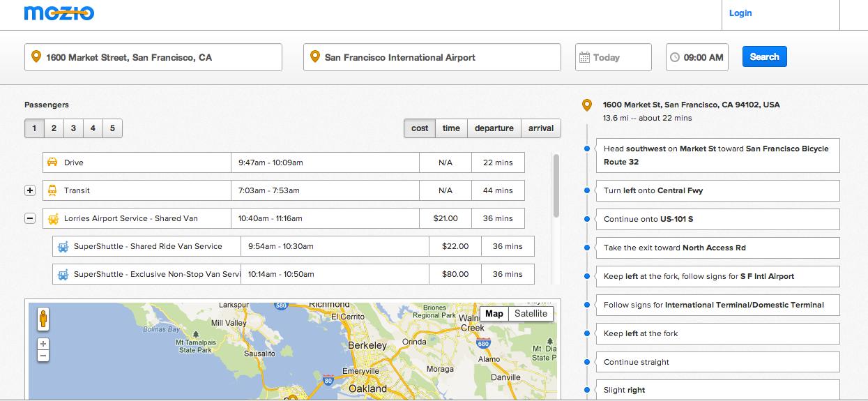Viewport: 868px width, 401px height.
Task: Expand the Transit row options
Action: 30,190
